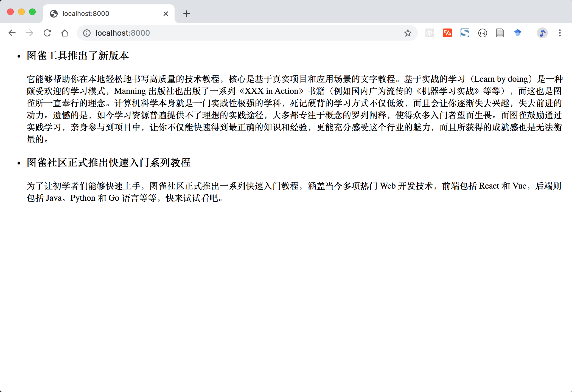View site information icon in address bar
Image resolution: width=572 pixels, height=392 pixels.
87,33
